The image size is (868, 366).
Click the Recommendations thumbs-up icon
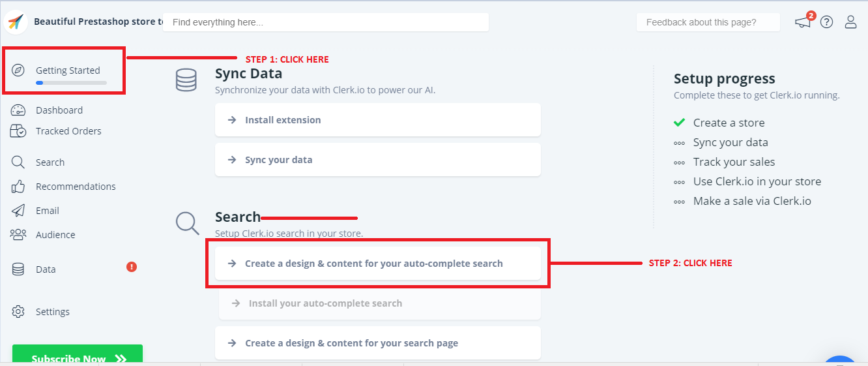pos(18,187)
